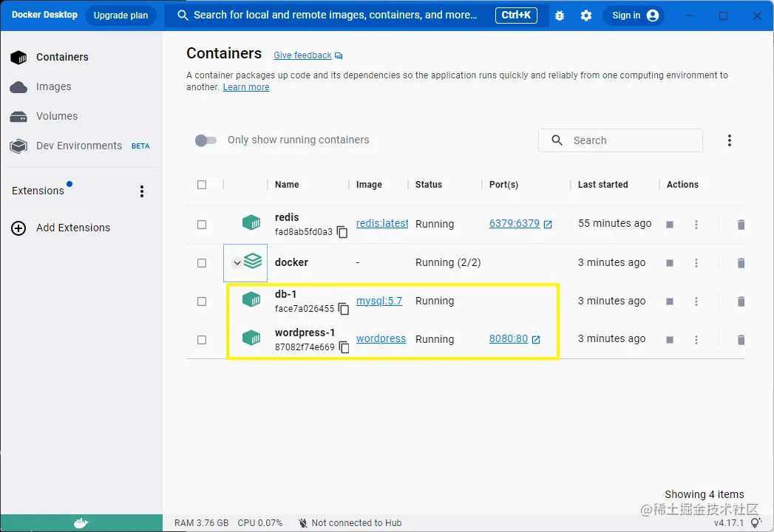
Task: Copy the db-1 container ID
Action: coord(342,309)
